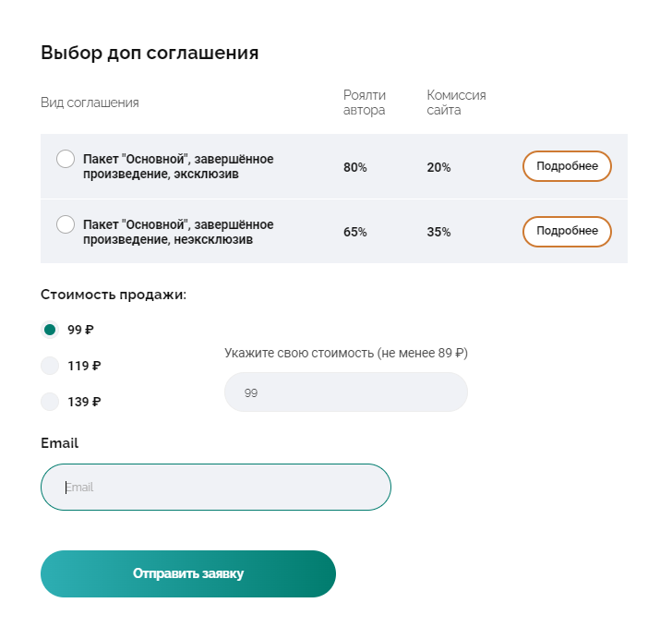Click the "Вид соглашения" column header

coord(90,102)
